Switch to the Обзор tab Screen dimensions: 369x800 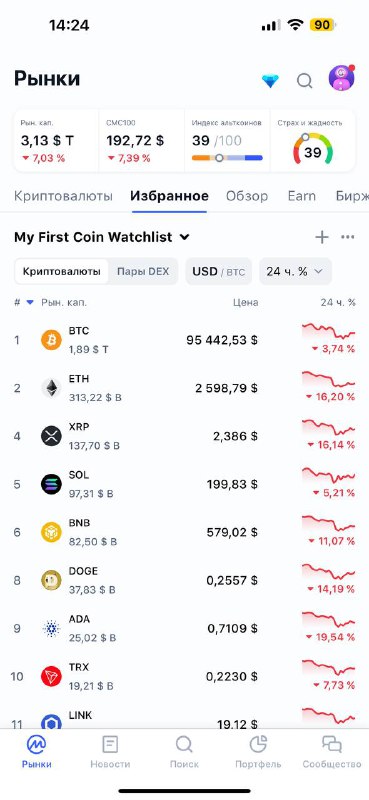point(247,196)
